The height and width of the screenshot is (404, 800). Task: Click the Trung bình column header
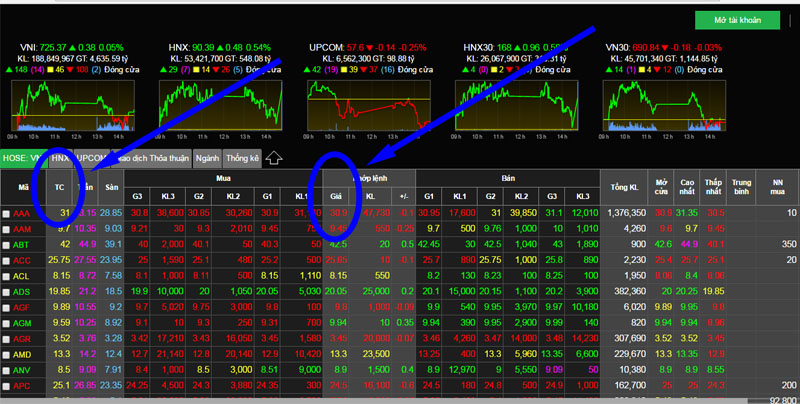[741, 187]
